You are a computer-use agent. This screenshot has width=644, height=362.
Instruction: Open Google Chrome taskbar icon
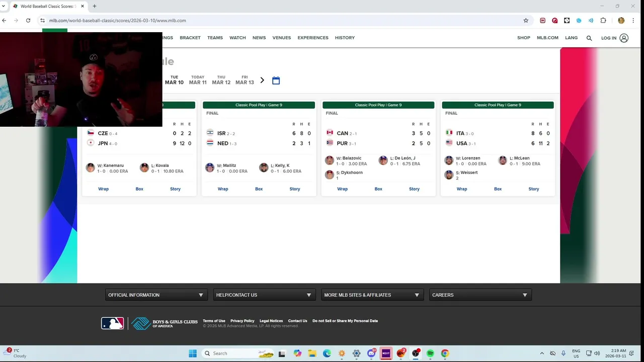pyautogui.click(x=445, y=353)
